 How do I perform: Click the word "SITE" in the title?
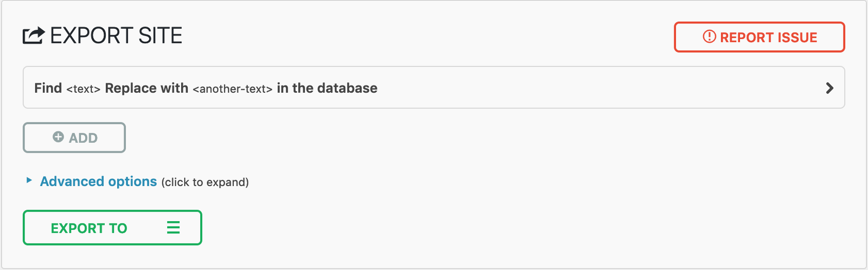point(160,36)
